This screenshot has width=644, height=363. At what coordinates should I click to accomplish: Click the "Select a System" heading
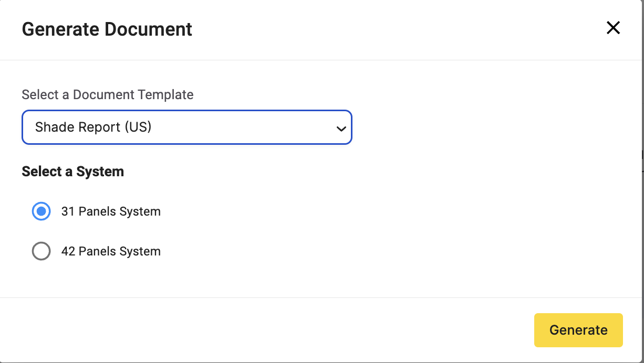coord(73,172)
